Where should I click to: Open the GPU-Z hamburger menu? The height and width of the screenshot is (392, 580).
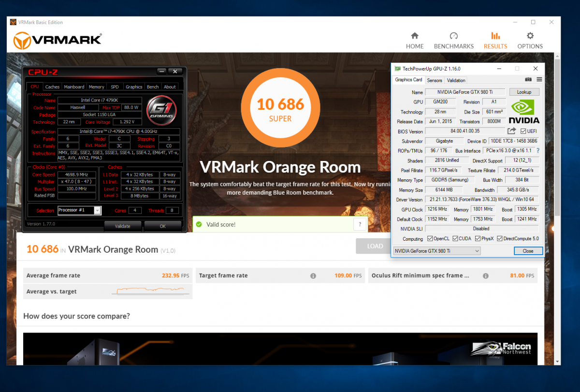(539, 80)
